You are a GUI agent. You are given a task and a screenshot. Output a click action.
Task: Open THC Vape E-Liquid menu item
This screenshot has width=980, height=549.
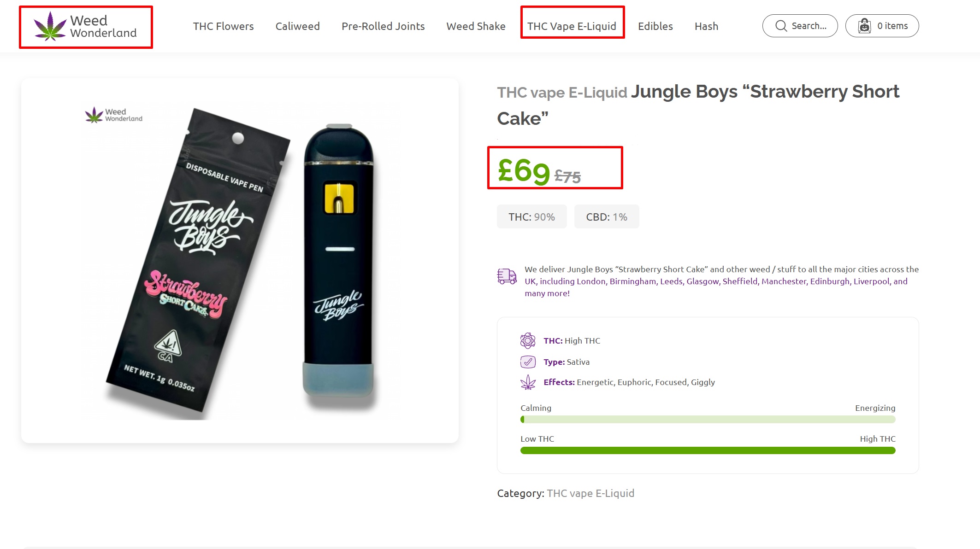(572, 26)
